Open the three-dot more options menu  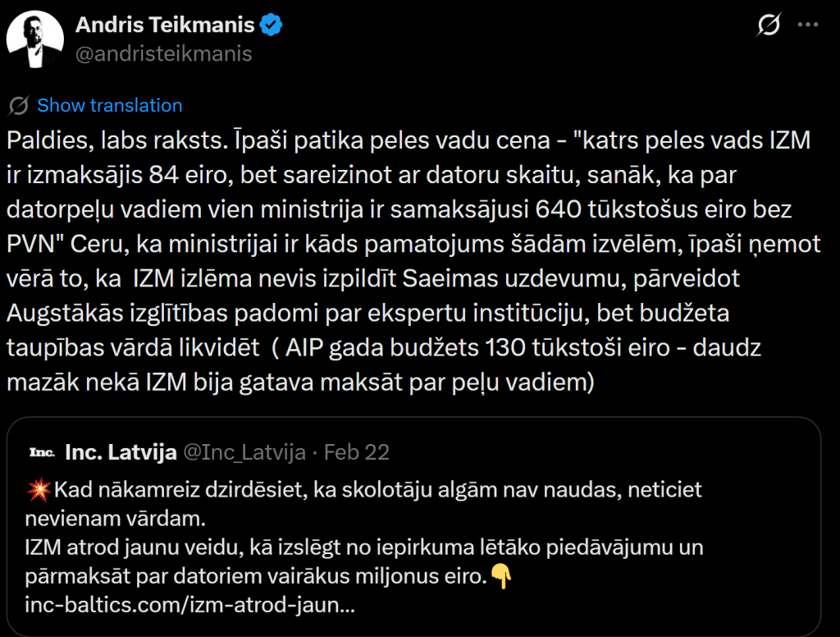coord(808,26)
